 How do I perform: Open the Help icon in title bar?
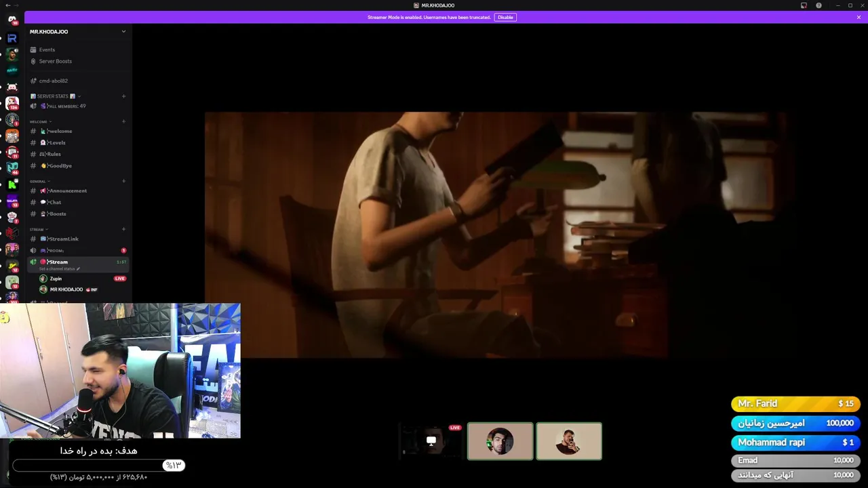coord(818,5)
